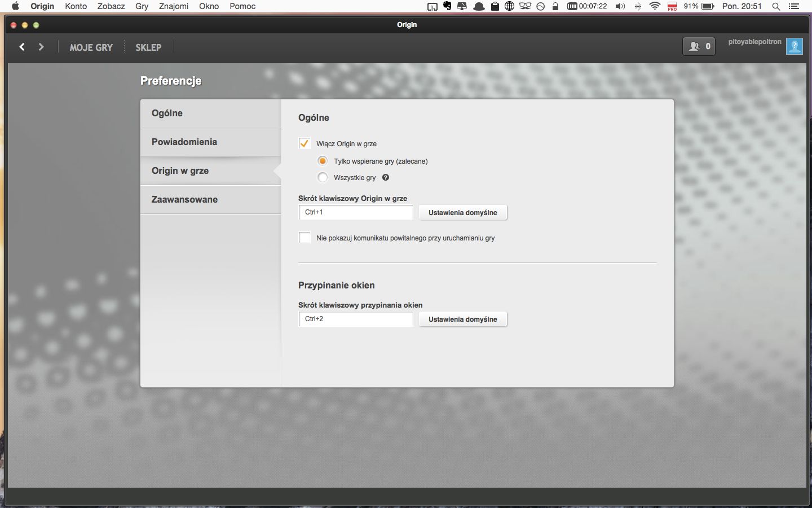Open the Konto menu
Screen dimensions: 812x508
pos(76,6)
